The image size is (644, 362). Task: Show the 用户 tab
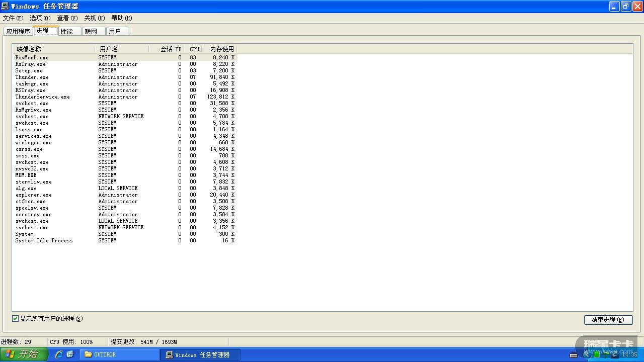point(118,31)
